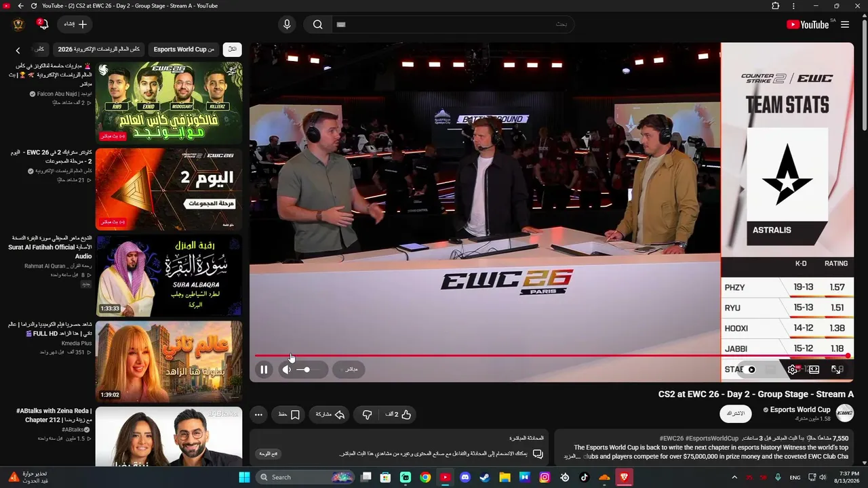Share the video with مشاركة
The height and width of the screenshot is (488, 868).
330,414
